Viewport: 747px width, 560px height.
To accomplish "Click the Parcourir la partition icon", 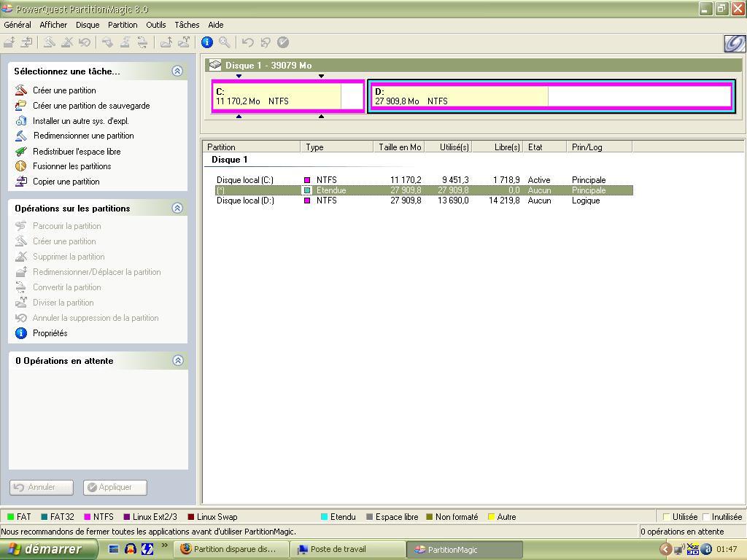I will (x=21, y=226).
